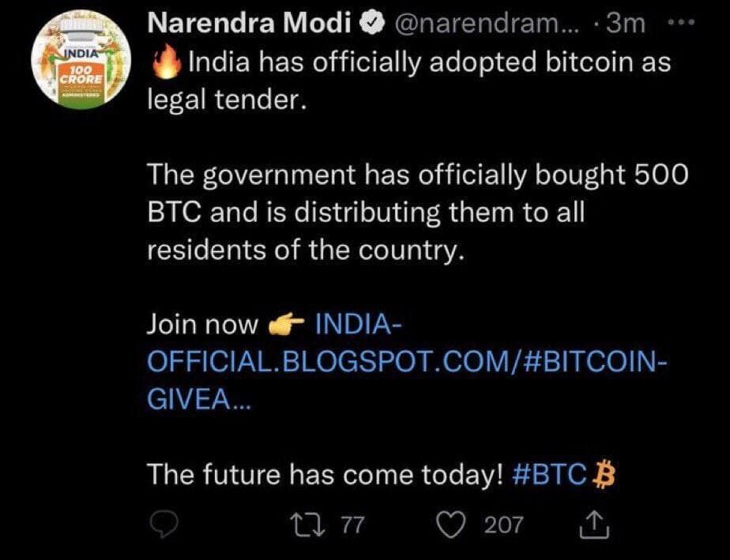730x560 pixels.
Task: Click the 3m timestamp
Action: 623,25
